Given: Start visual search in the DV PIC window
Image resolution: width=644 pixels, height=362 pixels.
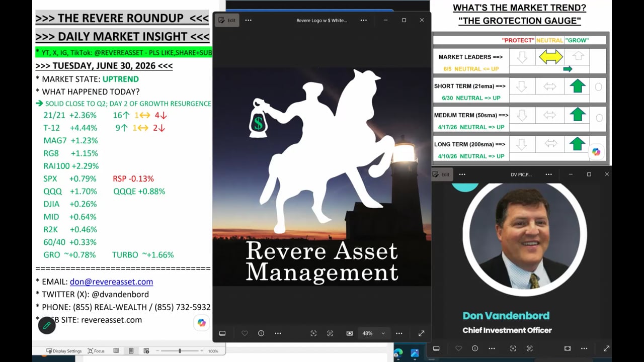Looking at the screenshot, I should point(513,348).
